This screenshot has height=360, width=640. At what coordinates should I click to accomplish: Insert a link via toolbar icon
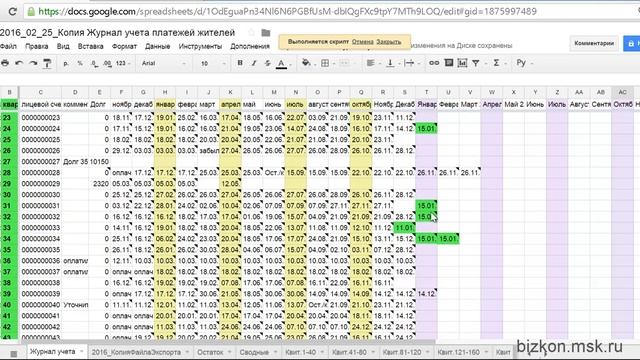(x=434, y=63)
